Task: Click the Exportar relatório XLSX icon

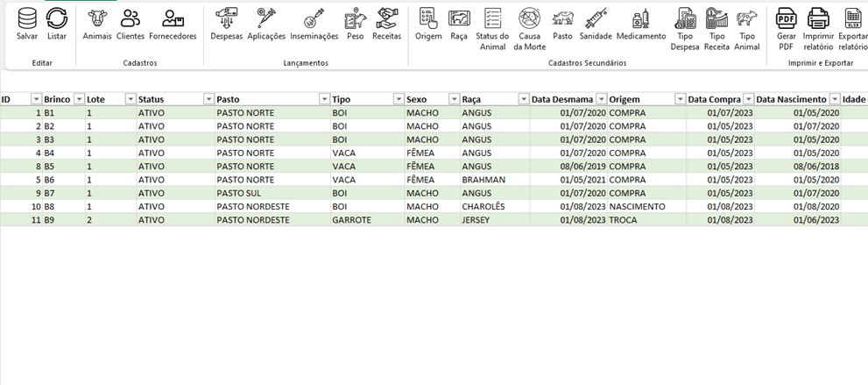Action: click(x=852, y=18)
